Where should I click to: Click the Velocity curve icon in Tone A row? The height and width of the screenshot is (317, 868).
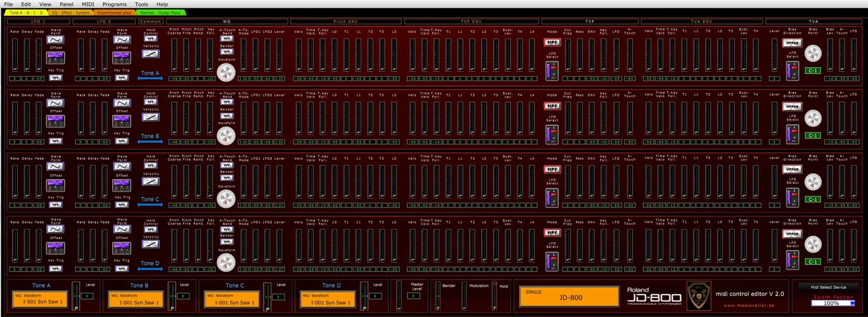click(x=150, y=53)
